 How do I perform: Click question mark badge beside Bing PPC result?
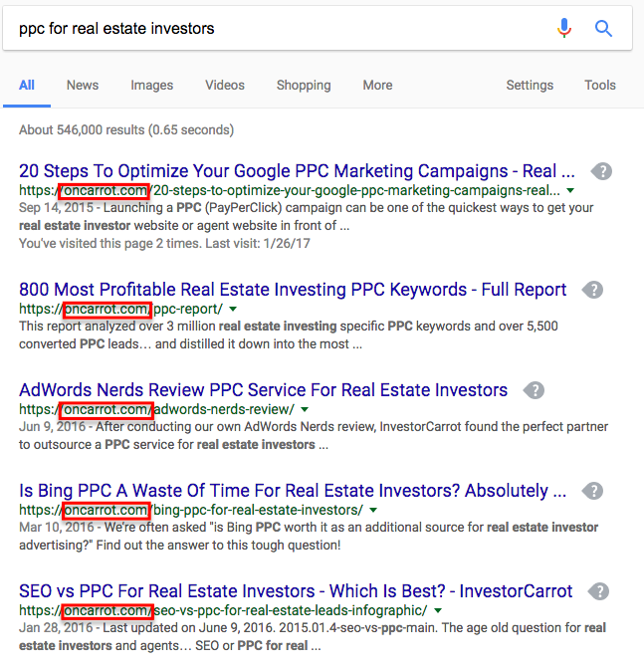point(593,491)
